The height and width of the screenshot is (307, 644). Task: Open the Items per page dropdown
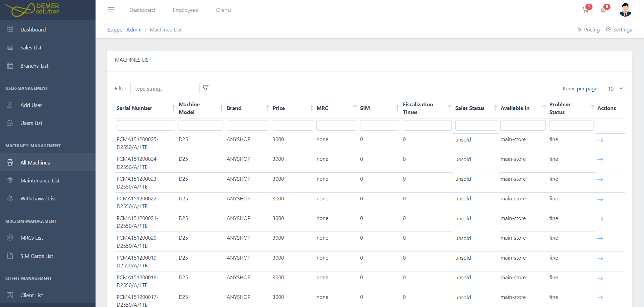click(x=613, y=89)
